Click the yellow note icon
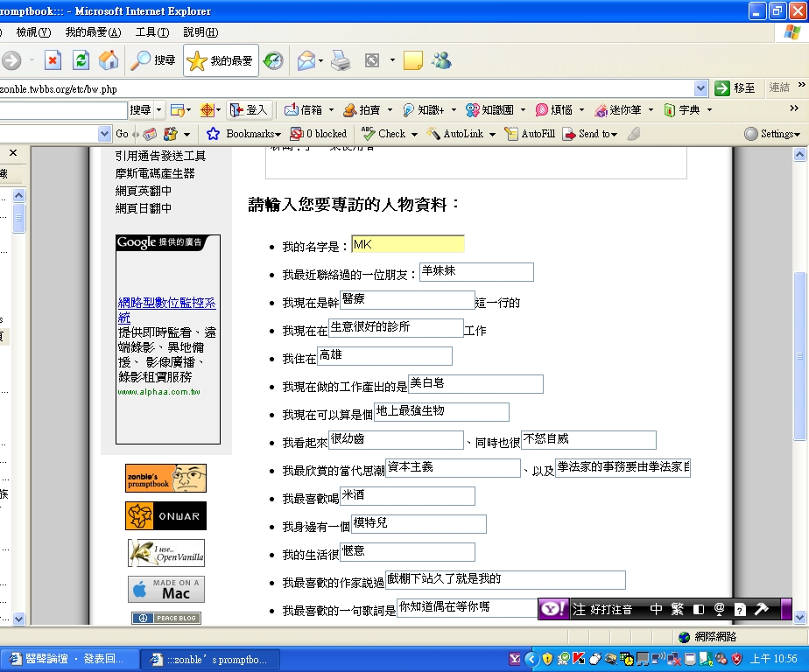809x672 pixels. click(x=412, y=61)
